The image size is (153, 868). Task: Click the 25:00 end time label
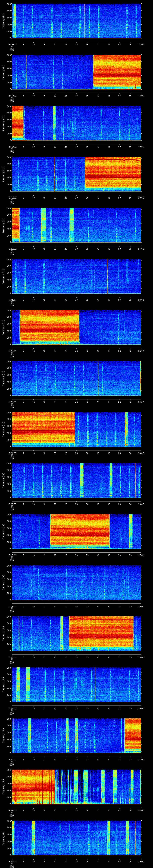(141, 453)
